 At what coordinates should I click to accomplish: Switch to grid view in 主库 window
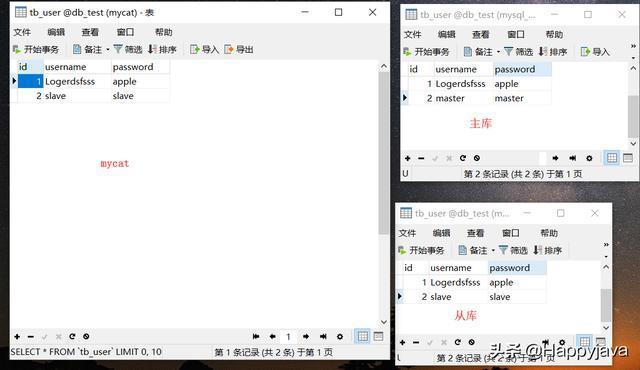coord(612,158)
